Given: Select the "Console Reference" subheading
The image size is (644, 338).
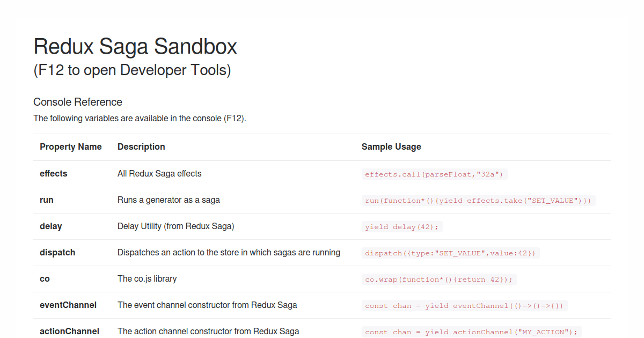Looking at the screenshot, I should pos(77,102).
